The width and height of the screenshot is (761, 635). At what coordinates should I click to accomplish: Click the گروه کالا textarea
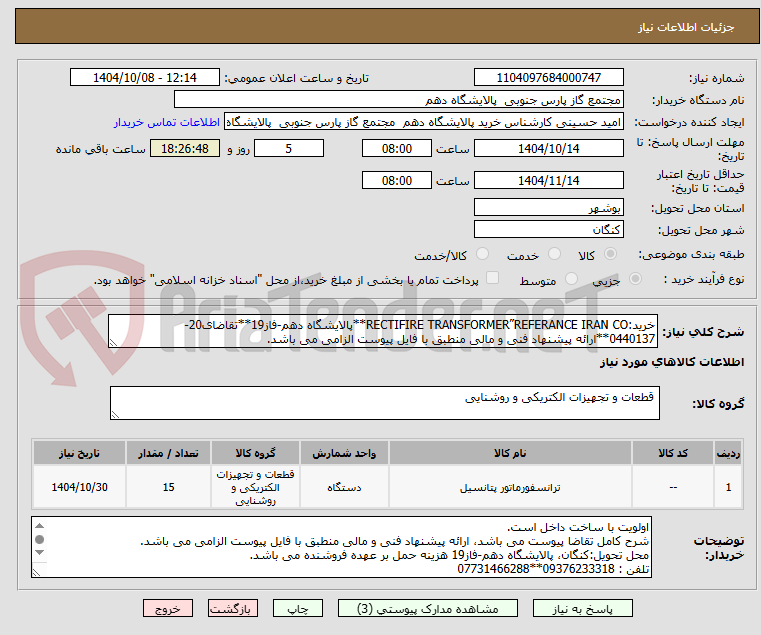[x=385, y=403]
